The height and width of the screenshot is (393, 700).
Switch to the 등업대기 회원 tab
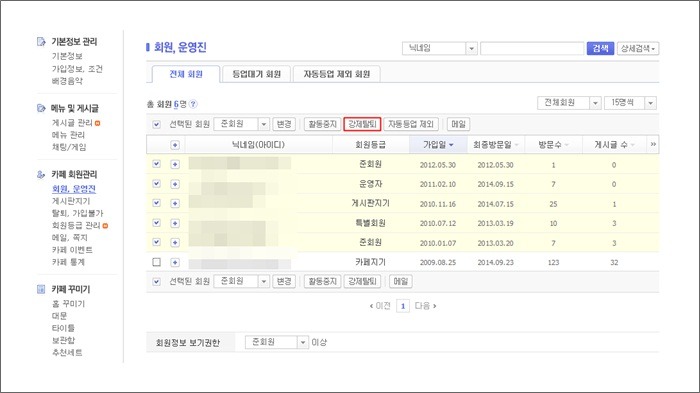pyautogui.click(x=256, y=74)
